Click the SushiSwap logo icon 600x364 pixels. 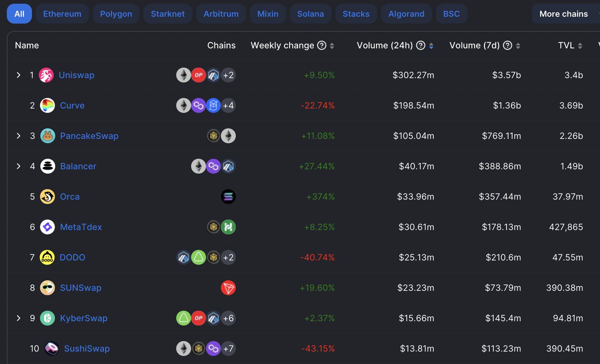pos(52,348)
